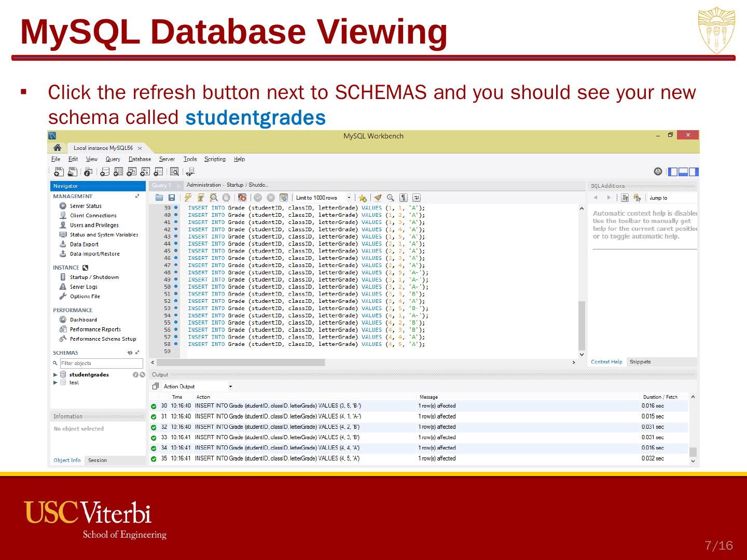Toggle the stop-on-error execution option

[x=242, y=198]
